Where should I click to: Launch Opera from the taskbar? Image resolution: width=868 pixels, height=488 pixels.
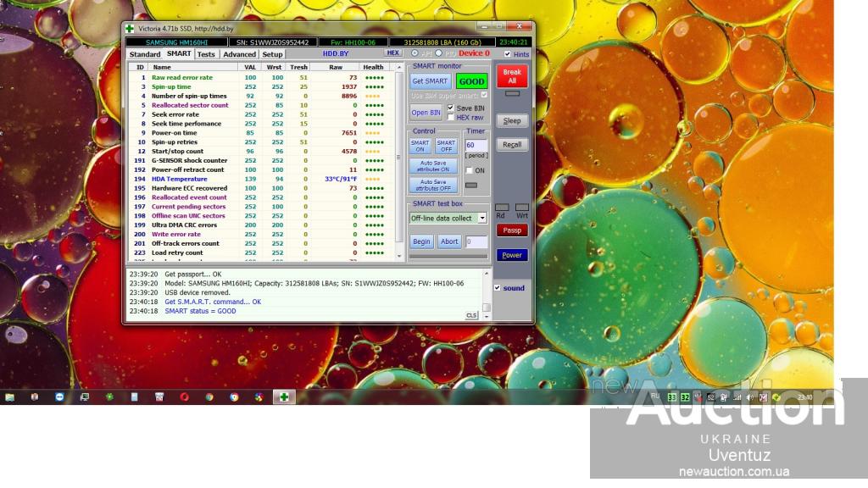pos(184,396)
